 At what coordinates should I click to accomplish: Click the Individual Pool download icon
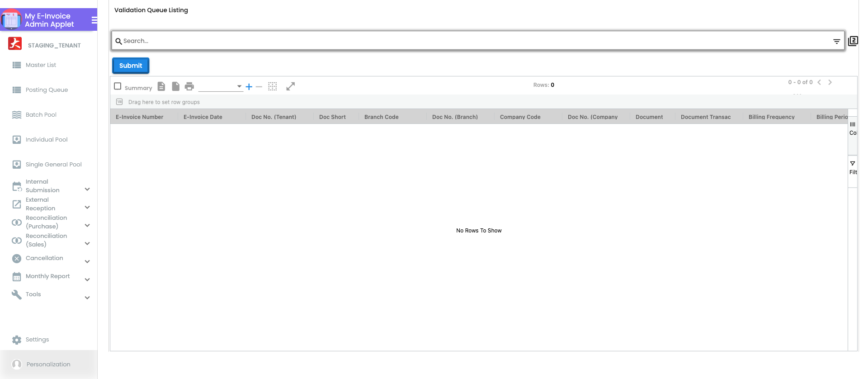tap(17, 140)
